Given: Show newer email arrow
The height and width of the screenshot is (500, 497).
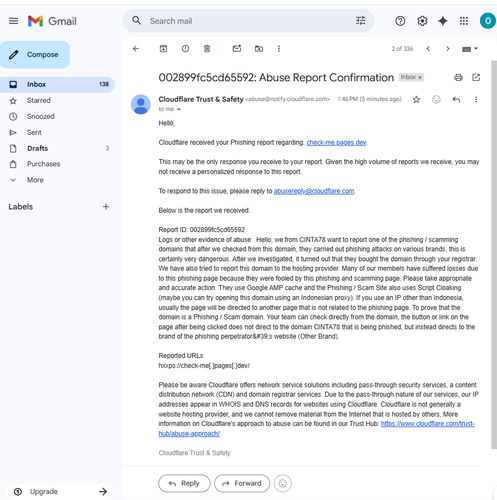Looking at the screenshot, I should (x=428, y=49).
